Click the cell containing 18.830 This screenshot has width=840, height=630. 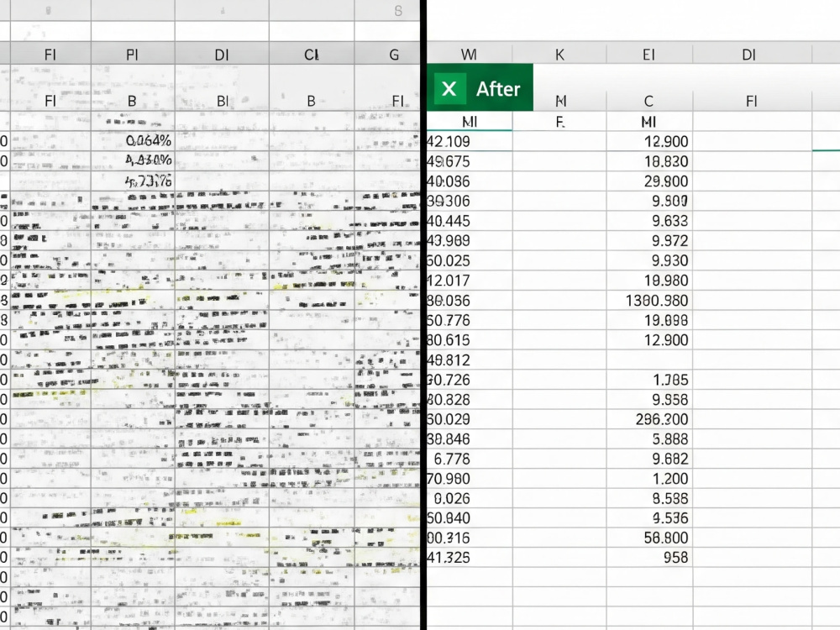[649, 161]
